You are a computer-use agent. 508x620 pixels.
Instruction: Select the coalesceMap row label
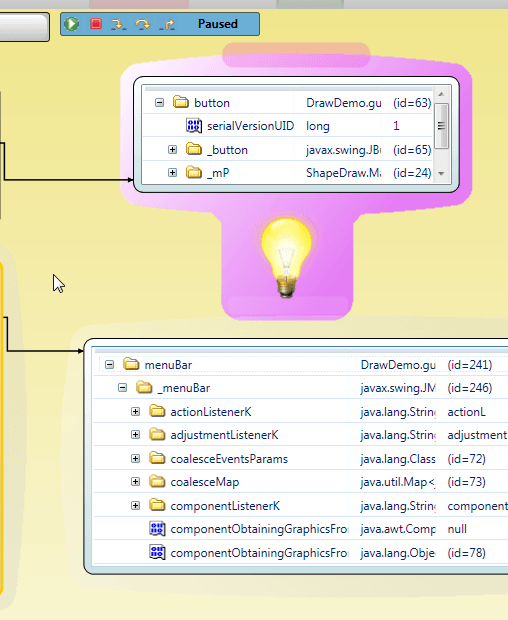[x=205, y=482]
